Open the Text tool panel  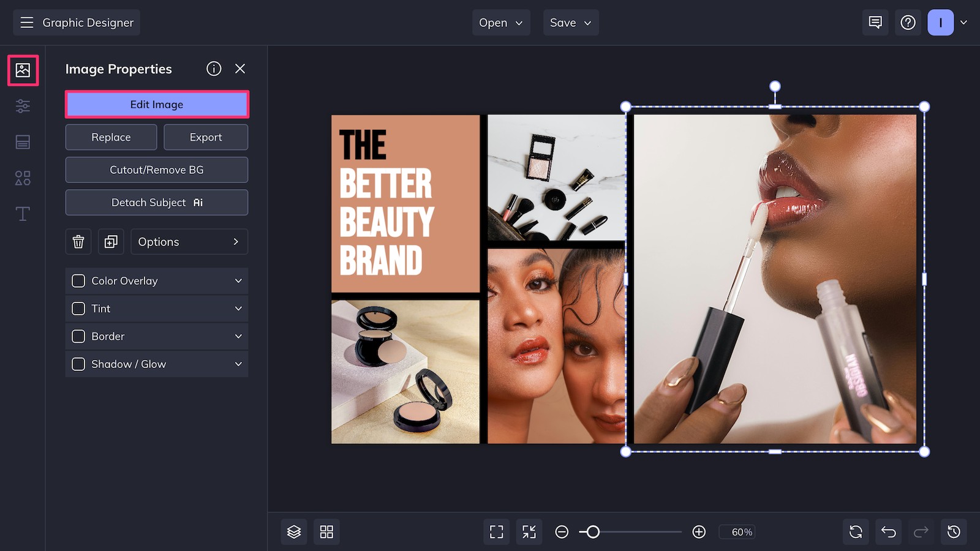[23, 214]
